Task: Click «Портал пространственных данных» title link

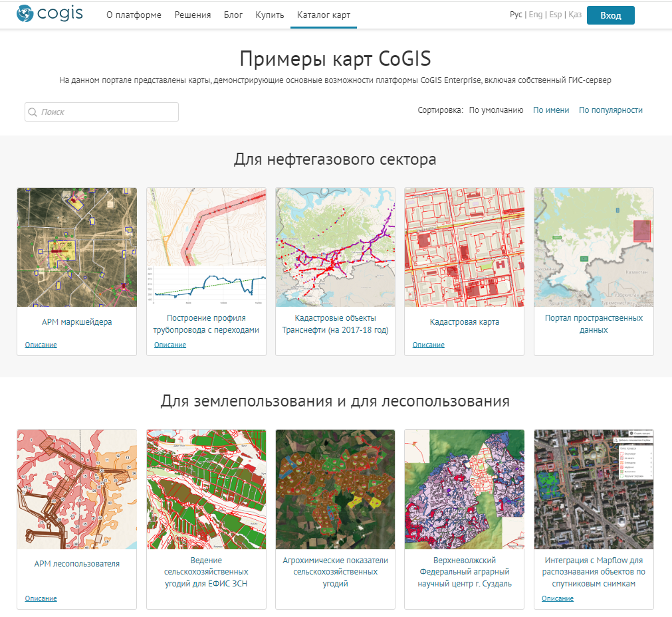Action: point(594,323)
